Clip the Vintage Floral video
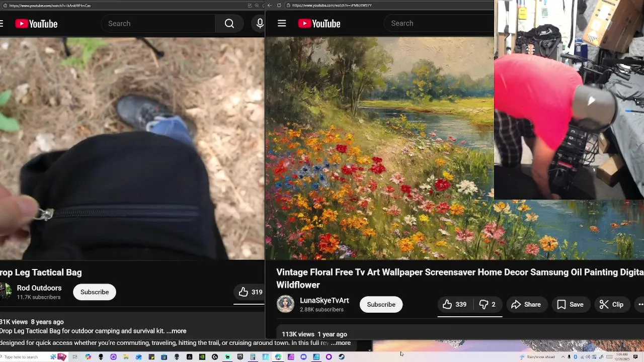Viewport: 644px width, 362px height. [611, 304]
